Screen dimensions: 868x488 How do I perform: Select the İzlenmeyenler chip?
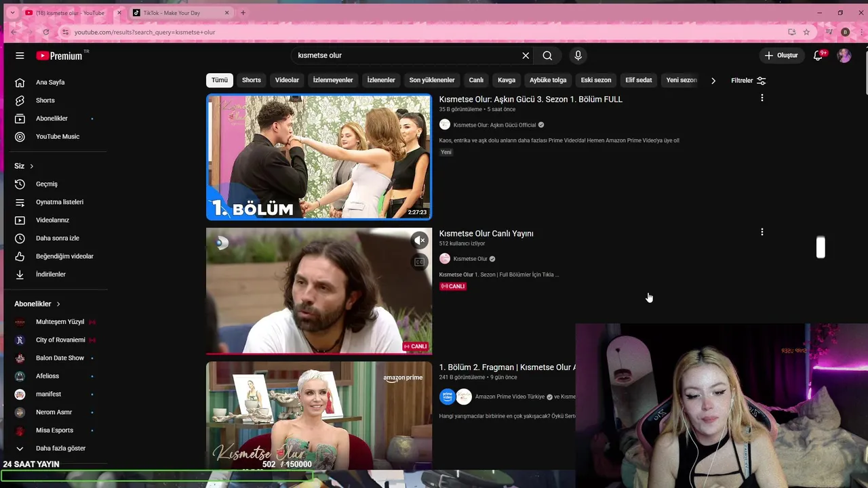coord(333,80)
